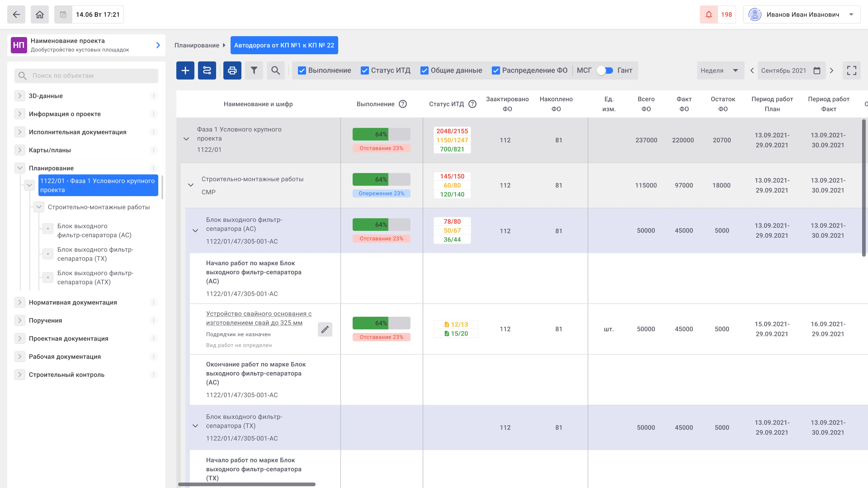Expand the 3D-данные tree node
The width and height of the screenshot is (868, 488).
[19, 96]
